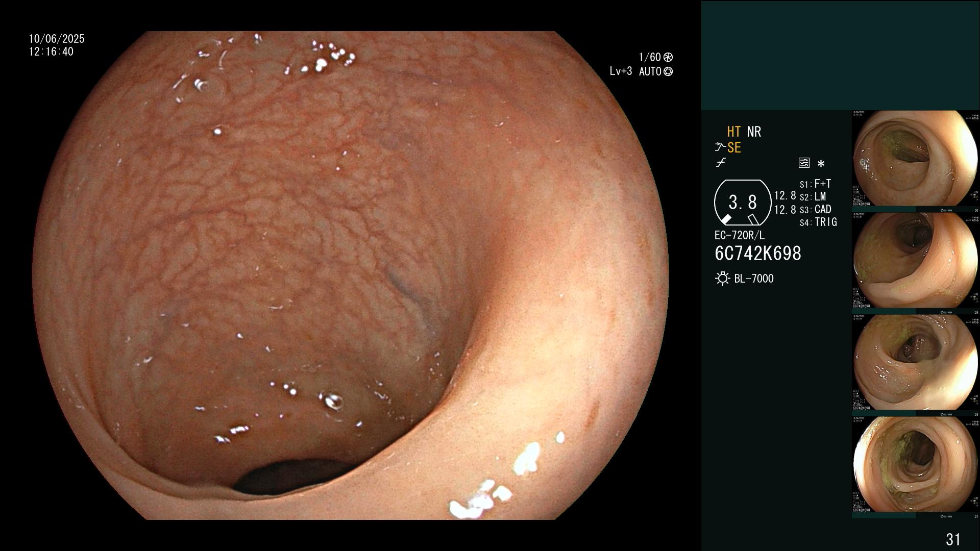Click the main live endoscopy image

click(351, 275)
